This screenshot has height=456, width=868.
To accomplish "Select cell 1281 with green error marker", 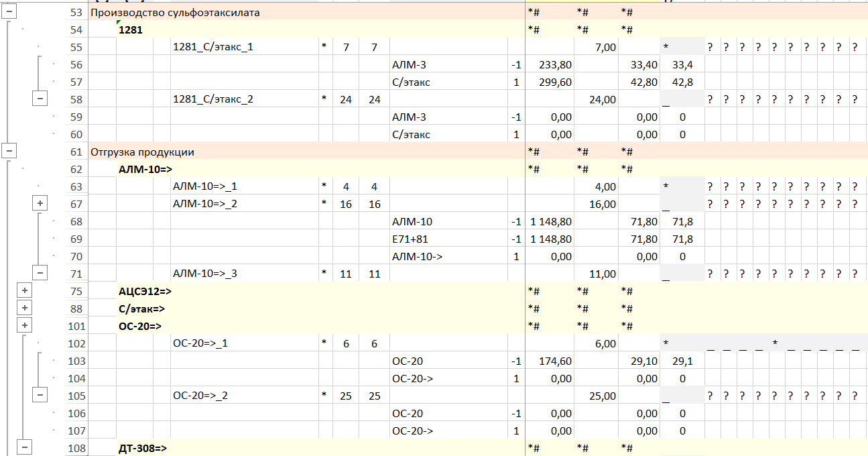I will [x=130, y=30].
